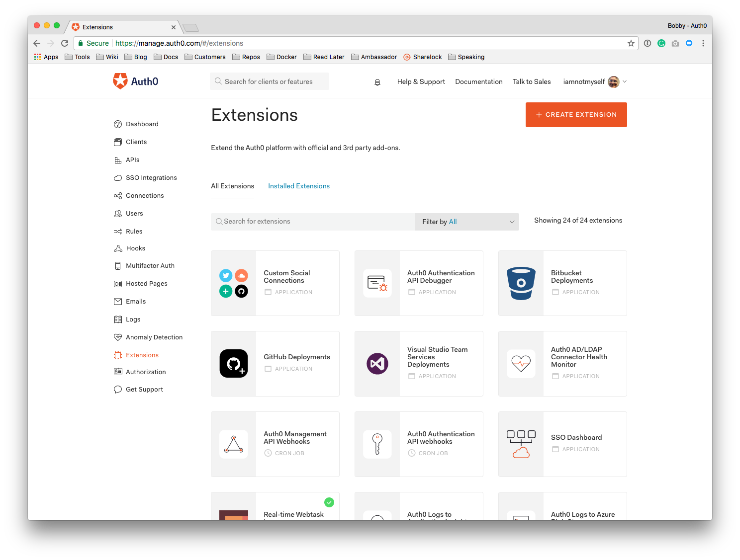
Task: Open the Apps bookmarks shortcut
Action: click(x=46, y=57)
